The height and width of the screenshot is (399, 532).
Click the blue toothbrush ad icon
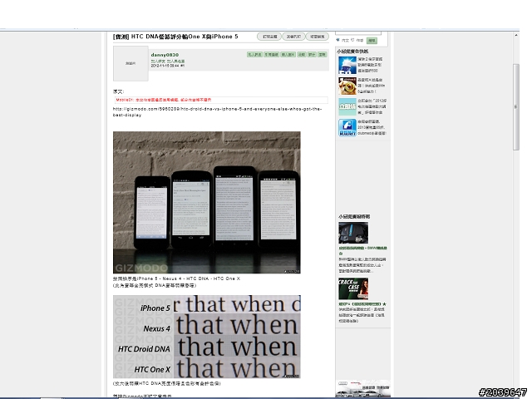pos(347,65)
